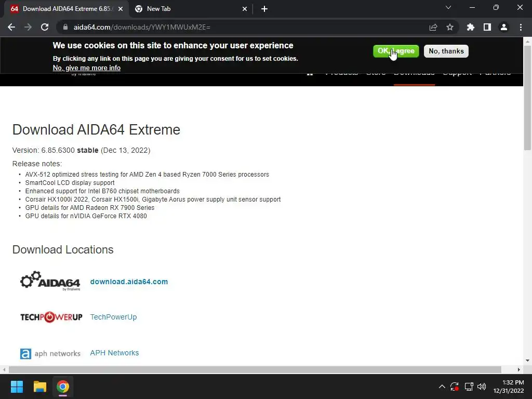Reload the AIDA64 download page

pos(45,27)
